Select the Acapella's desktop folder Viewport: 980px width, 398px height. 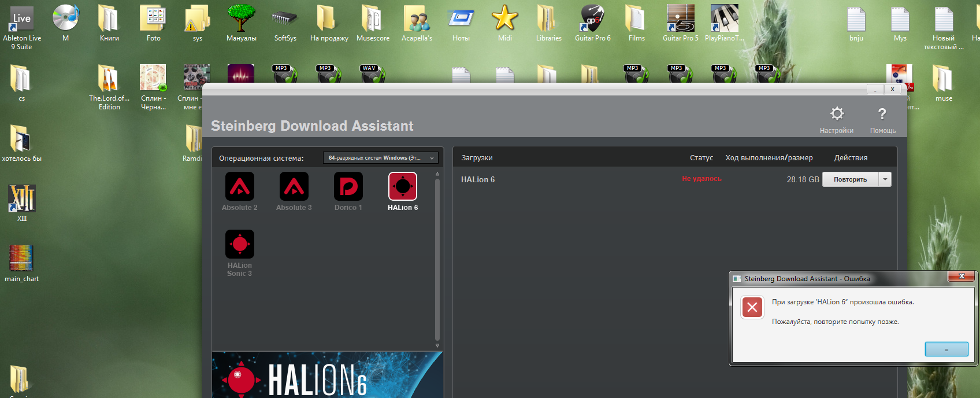(417, 23)
